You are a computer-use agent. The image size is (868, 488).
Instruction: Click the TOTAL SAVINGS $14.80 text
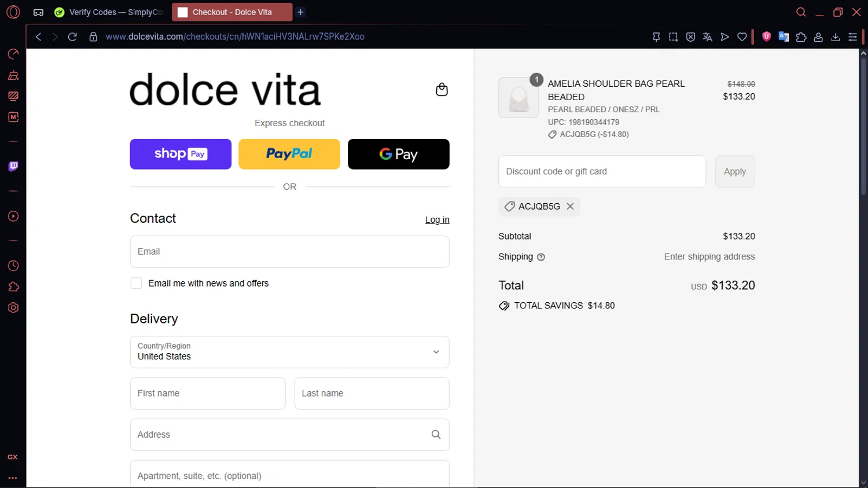(564, 306)
